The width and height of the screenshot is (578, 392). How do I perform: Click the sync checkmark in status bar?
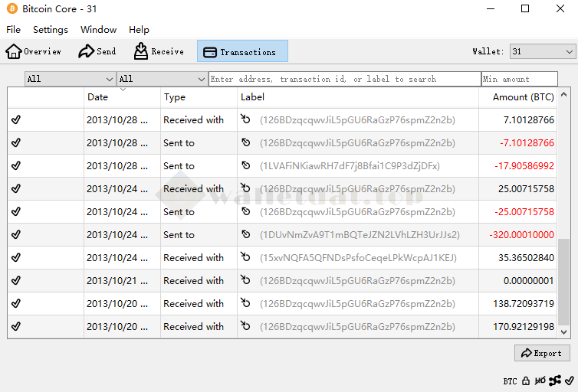(569, 381)
